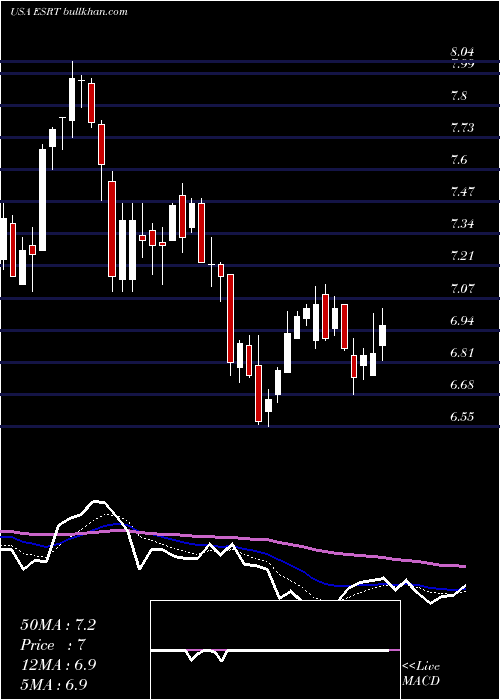Select the 6.81 price axis label
Image resolution: width=500 pixels, height=700 pixels.
462,353
